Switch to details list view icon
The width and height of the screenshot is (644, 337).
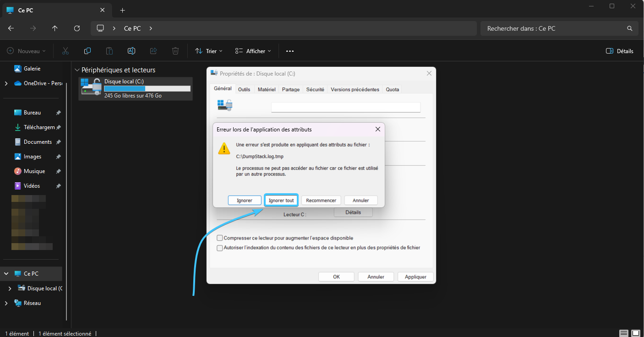coord(624,333)
